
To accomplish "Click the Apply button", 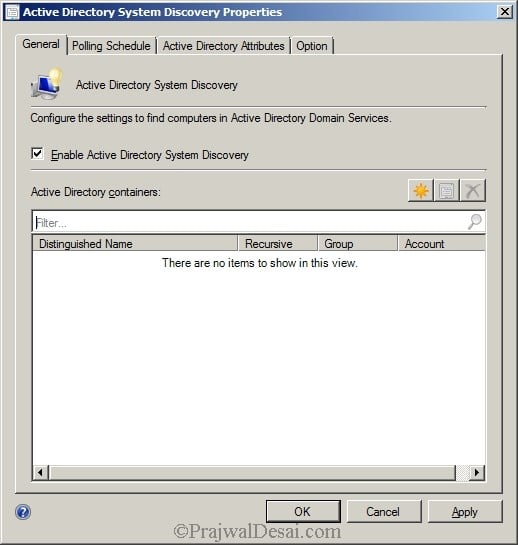I will [465, 511].
